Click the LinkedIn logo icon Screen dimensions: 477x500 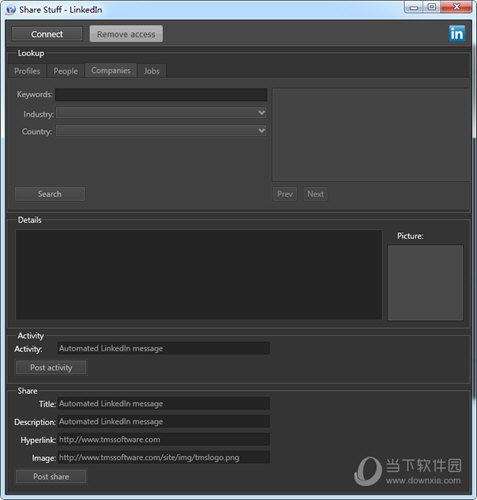pyautogui.click(x=457, y=33)
